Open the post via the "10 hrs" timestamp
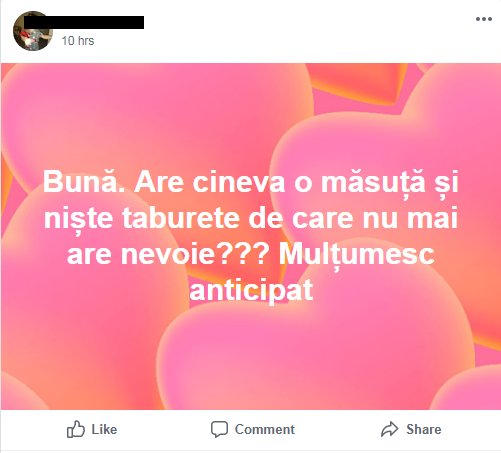 pos(78,41)
